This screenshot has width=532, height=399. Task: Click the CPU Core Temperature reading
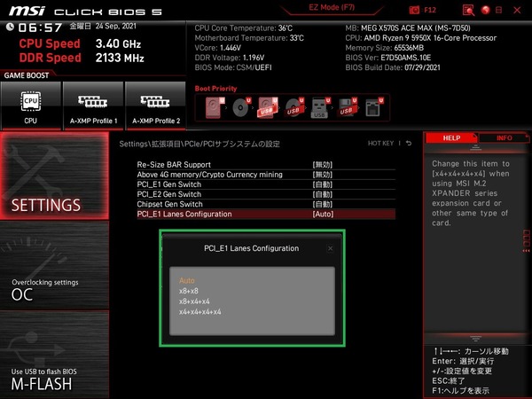[244, 28]
